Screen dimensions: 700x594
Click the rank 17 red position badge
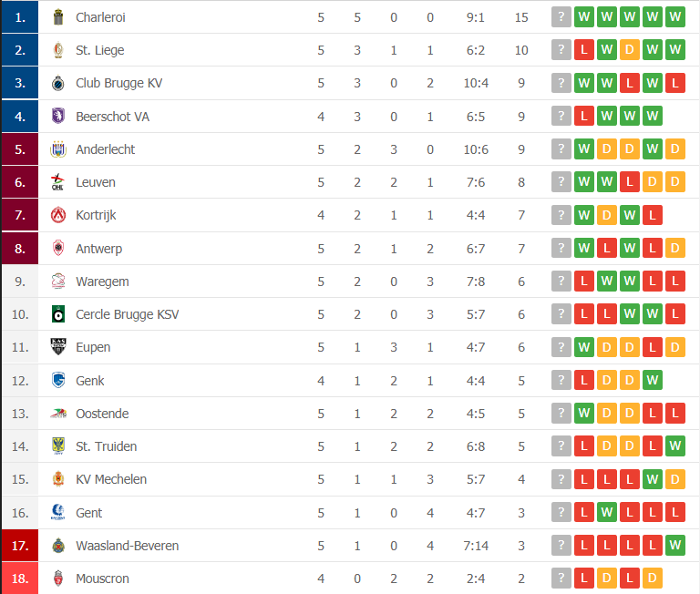(x=20, y=546)
